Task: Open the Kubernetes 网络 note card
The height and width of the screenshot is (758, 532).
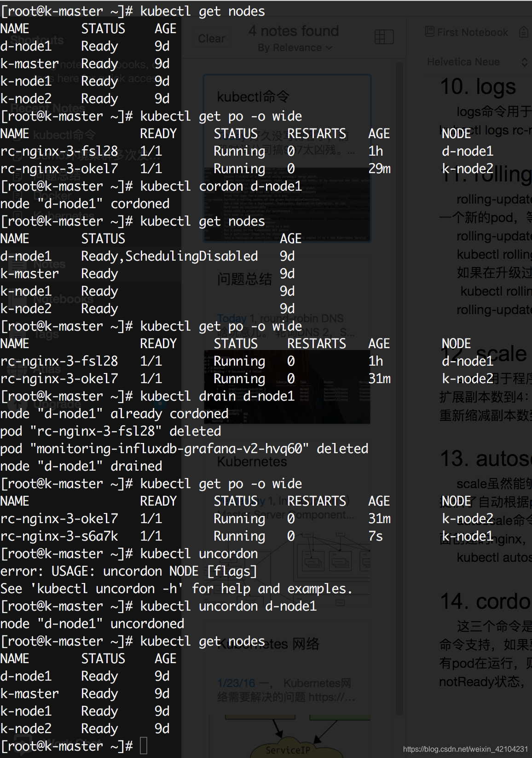Action: click(x=287, y=691)
